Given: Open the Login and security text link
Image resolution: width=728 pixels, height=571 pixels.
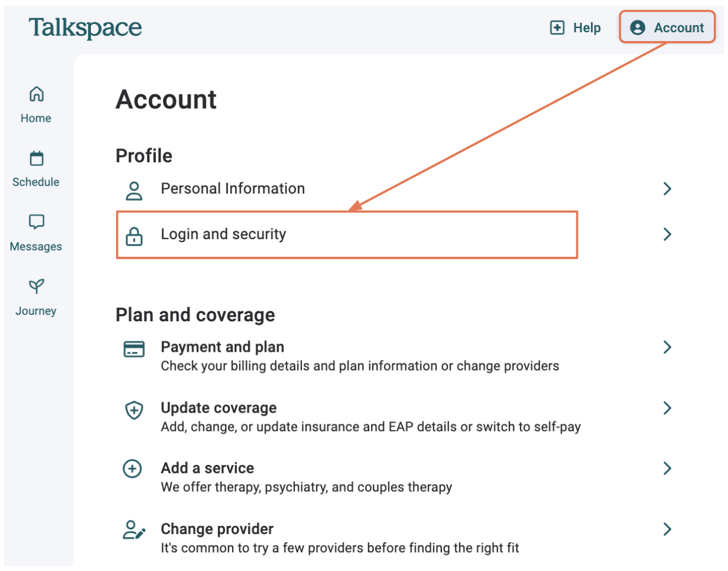Looking at the screenshot, I should [x=223, y=234].
